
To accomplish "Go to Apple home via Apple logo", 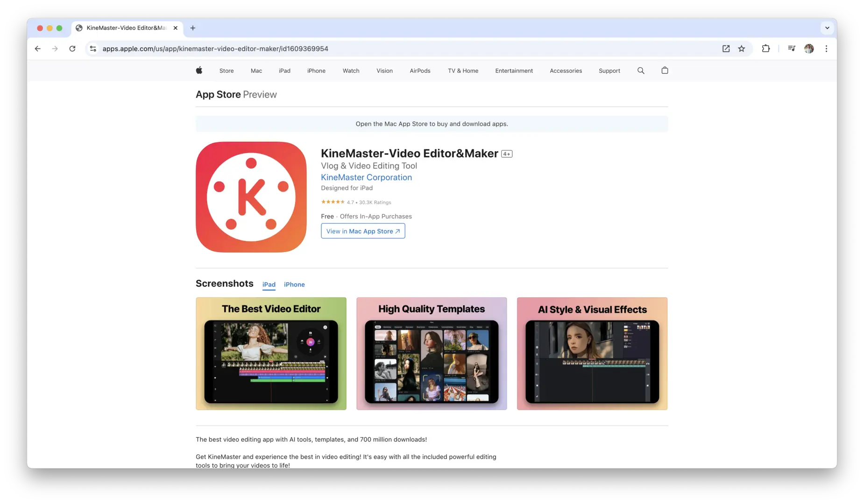I will click(199, 70).
